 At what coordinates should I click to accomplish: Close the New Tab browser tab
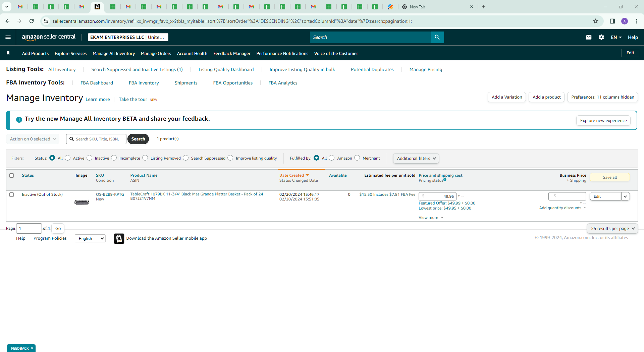(472, 7)
